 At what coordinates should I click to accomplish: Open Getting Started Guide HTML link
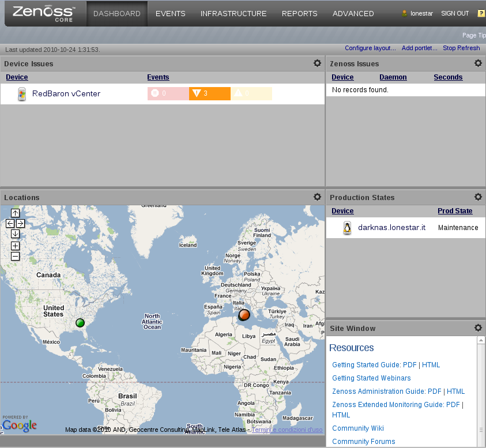[431, 365]
